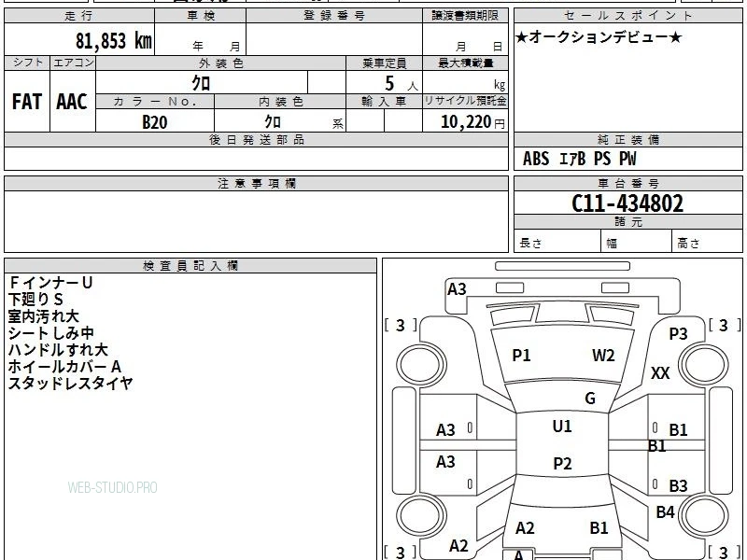Select the スタッドレスタイヤ inspector note
The width and height of the screenshot is (747, 560).
click(70, 383)
